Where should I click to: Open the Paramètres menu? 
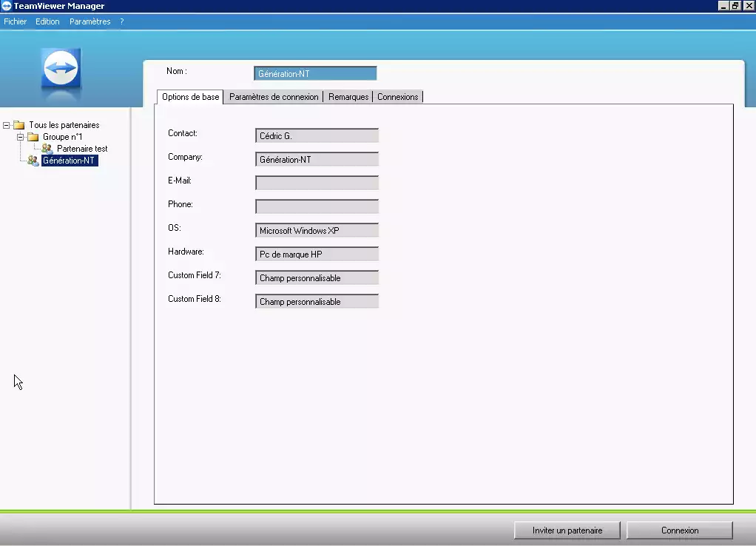(x=90, y=21)
